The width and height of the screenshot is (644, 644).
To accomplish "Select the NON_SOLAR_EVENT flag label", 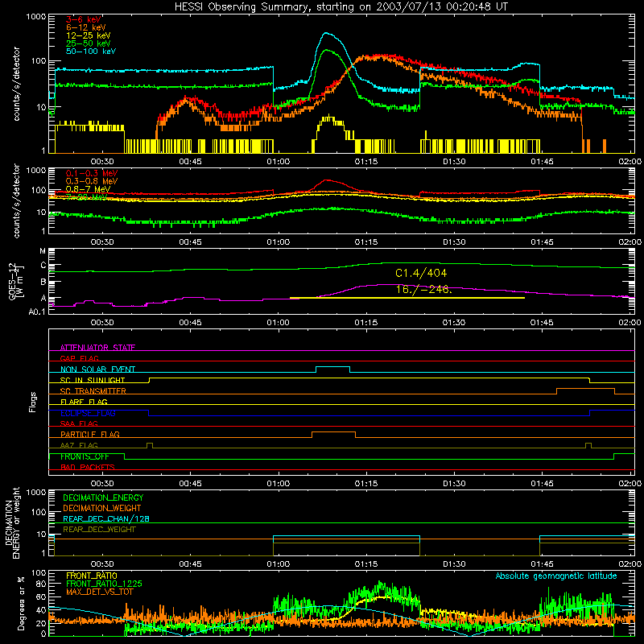I will pyautogui.click(x=97, y=369).
